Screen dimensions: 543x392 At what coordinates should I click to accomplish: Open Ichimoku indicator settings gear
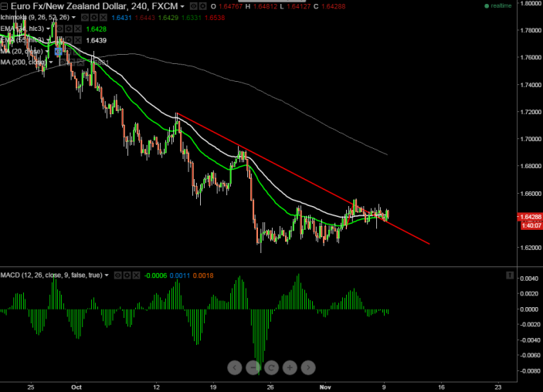pos(94,17)
